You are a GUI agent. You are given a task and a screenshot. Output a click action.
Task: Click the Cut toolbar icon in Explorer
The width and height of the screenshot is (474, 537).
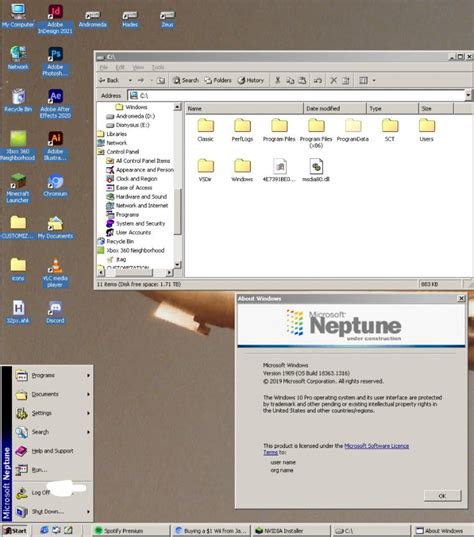[x=278, y=80]
